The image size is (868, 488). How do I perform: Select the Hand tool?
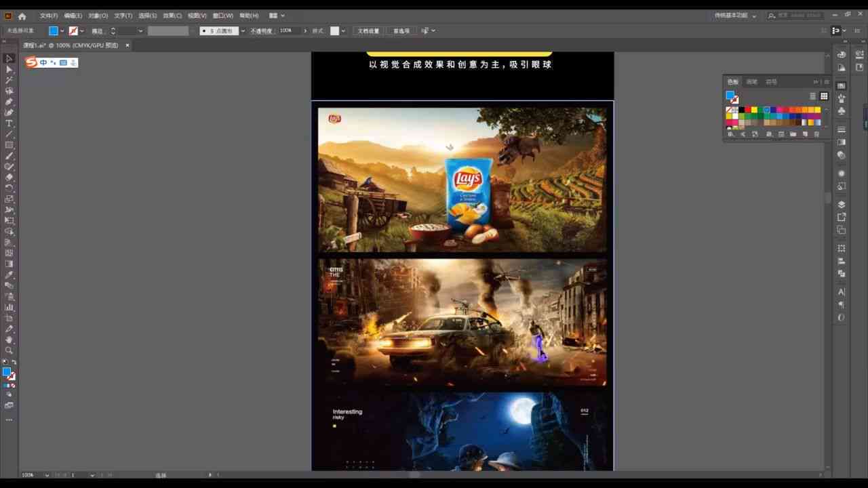click(9, 340)
